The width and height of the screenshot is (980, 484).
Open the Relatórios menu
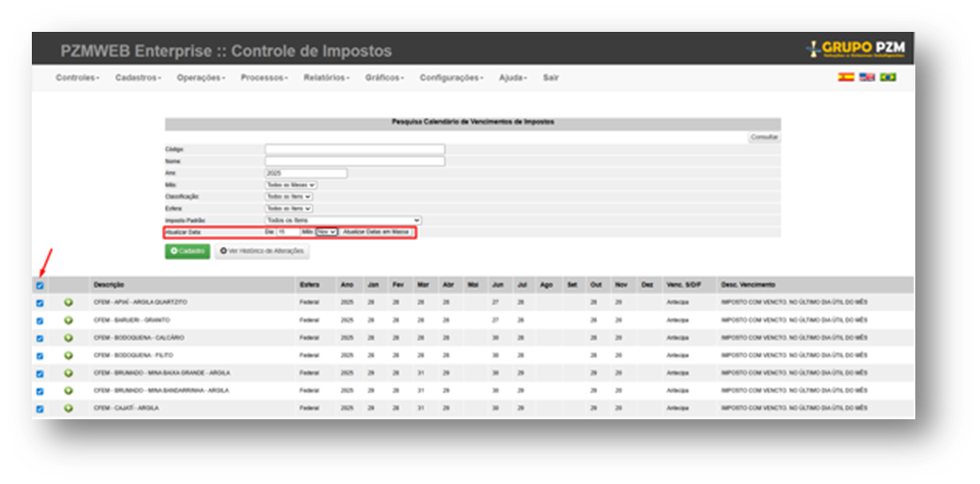coord(325,78)
